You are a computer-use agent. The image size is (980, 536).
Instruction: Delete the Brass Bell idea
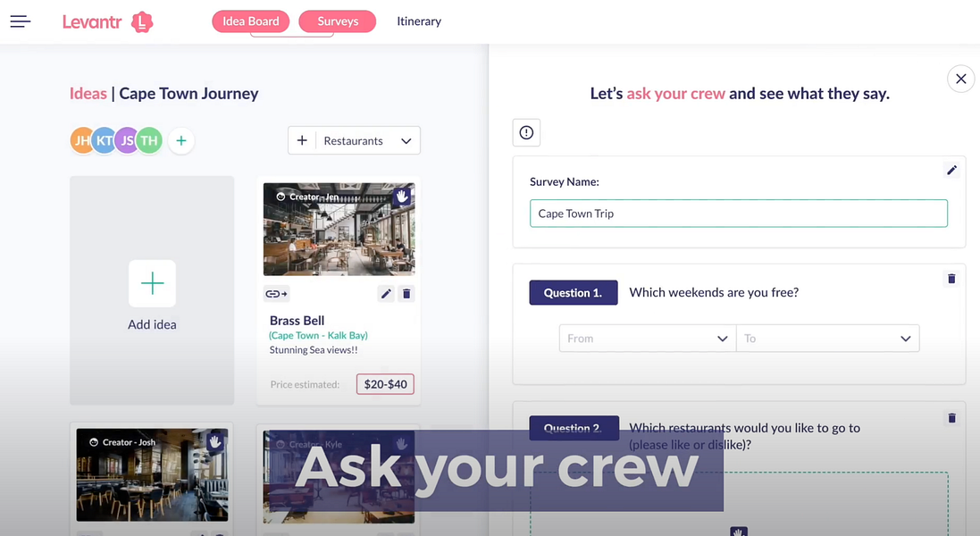pos(406,294)
